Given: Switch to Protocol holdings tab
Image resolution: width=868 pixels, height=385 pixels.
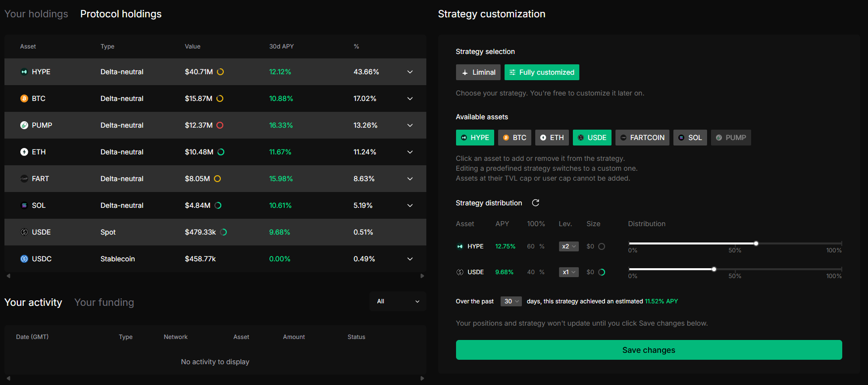Looking at the screenshot, I should point(121,14).
